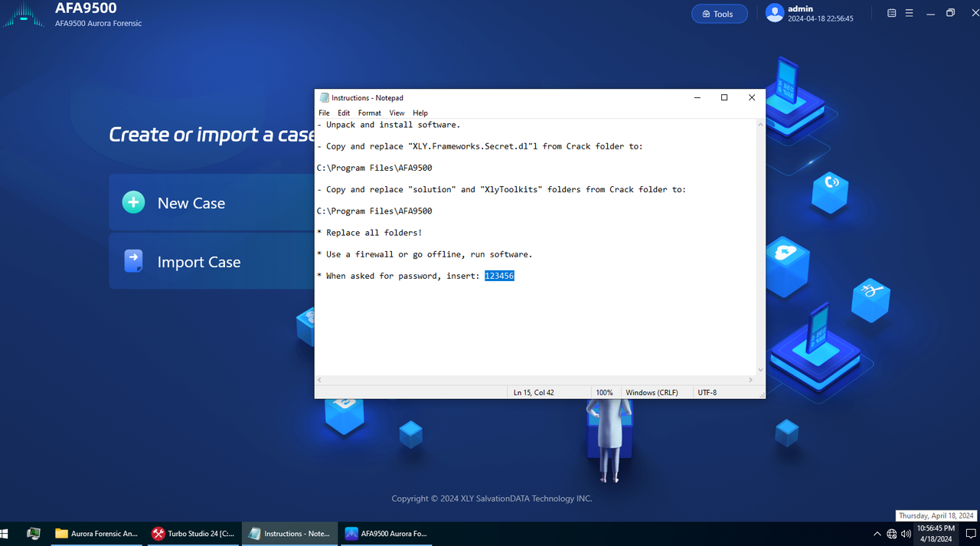The height and width of the screenshot is (546, 980).
Task: Click the SalvationDATA copyright text
Action: pyautogui.click(x=492, y=499)
